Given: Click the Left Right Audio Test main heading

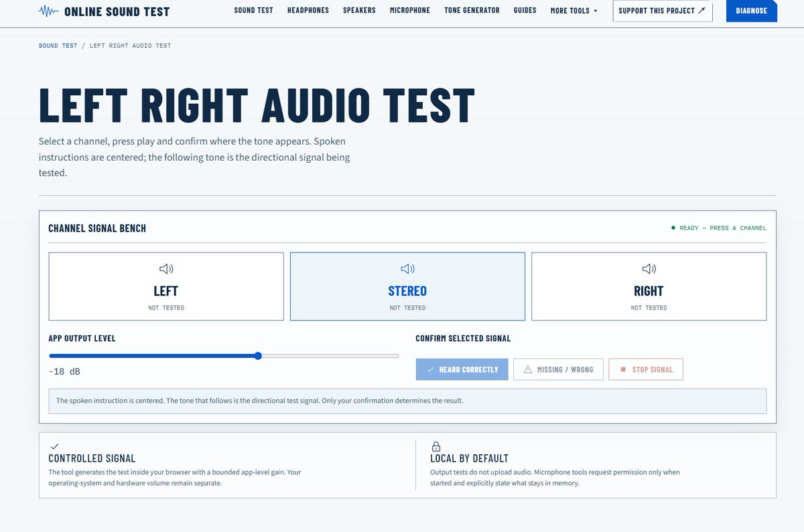Looking at the screenshot, I should 257,105.
